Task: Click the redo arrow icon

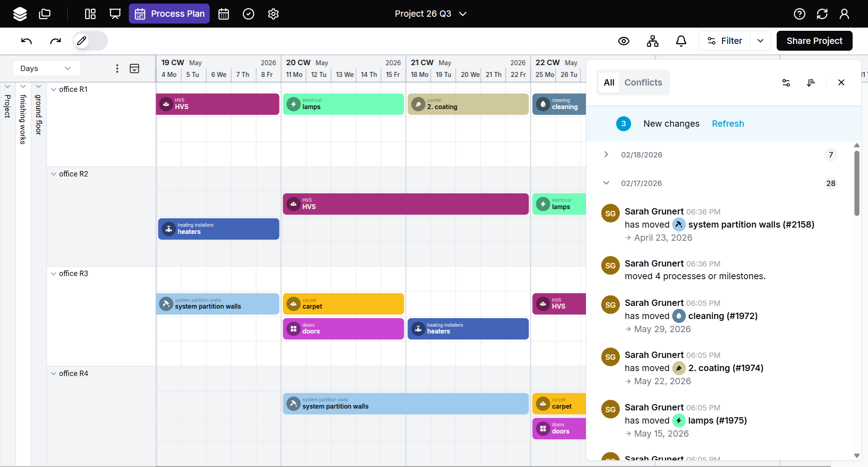Action: click(x=55, y=41)
